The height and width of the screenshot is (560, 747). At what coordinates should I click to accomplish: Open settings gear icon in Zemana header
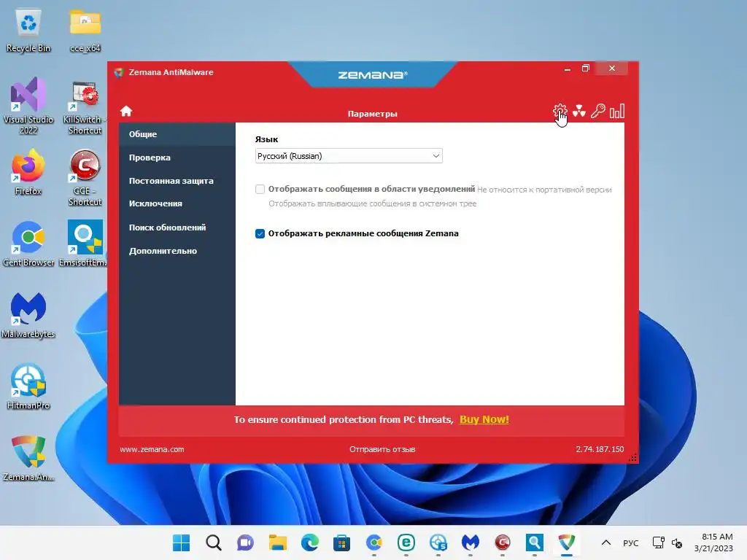click(560, 112)
